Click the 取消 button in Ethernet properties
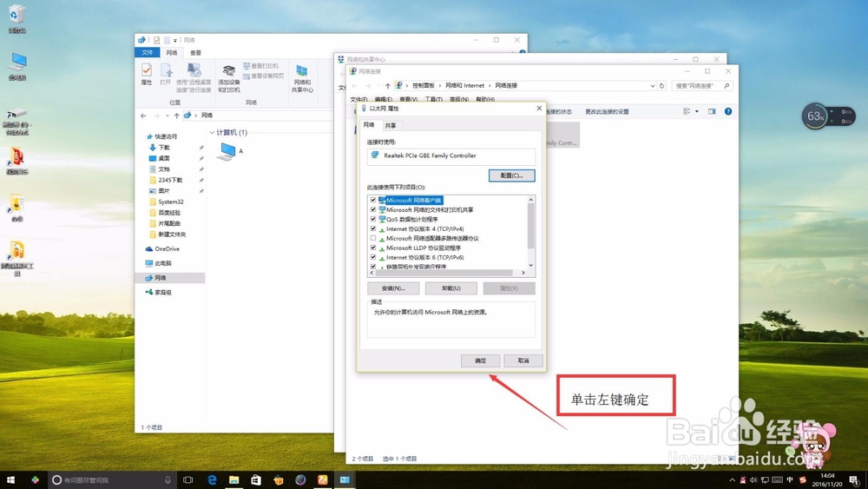This screenshot has width=868, height=489. click(x=523, y=360)
